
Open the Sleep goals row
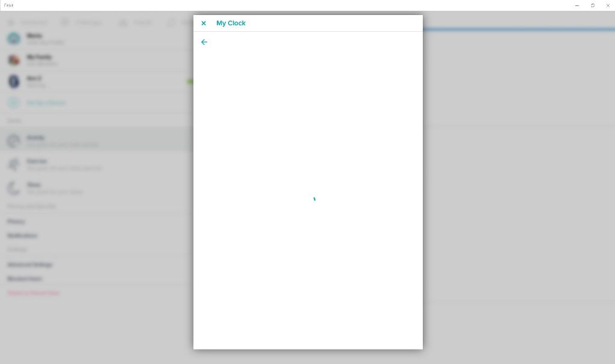click(x=60, y=188)
